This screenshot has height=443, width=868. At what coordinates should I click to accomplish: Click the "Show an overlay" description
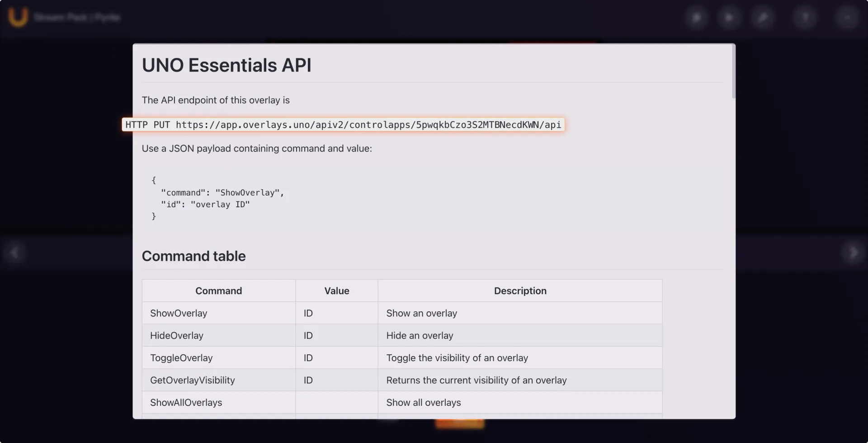422,313
